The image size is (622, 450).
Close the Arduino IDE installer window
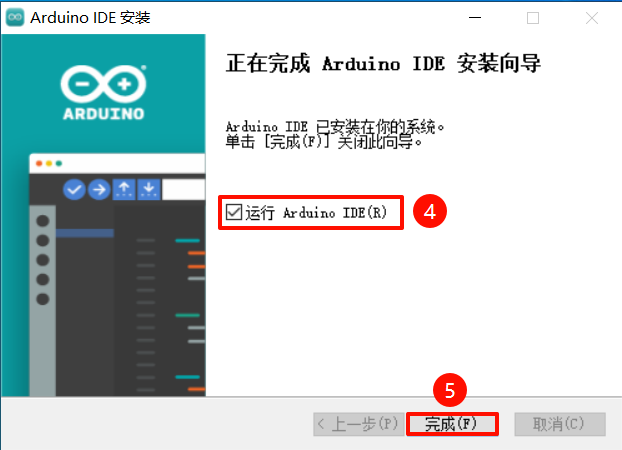pyautogui.click(x=591, y=18)
